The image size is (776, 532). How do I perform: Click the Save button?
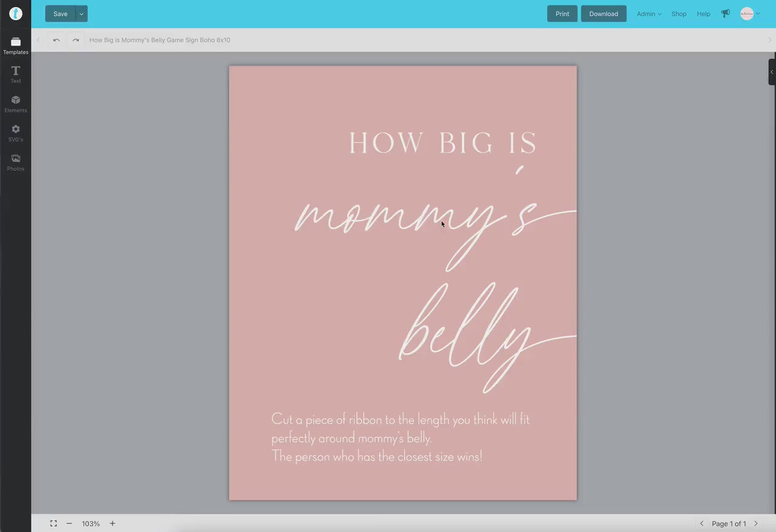(60, 13)
